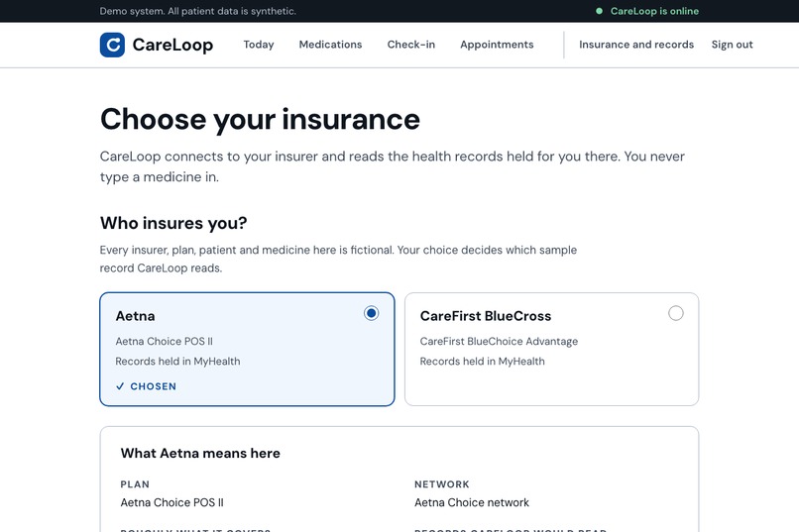Open Insurance and records

click(x=636, y=45)
